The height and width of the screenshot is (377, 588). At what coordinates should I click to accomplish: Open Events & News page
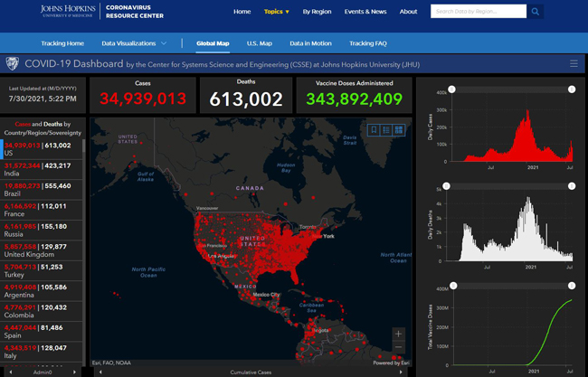point(365,12)
